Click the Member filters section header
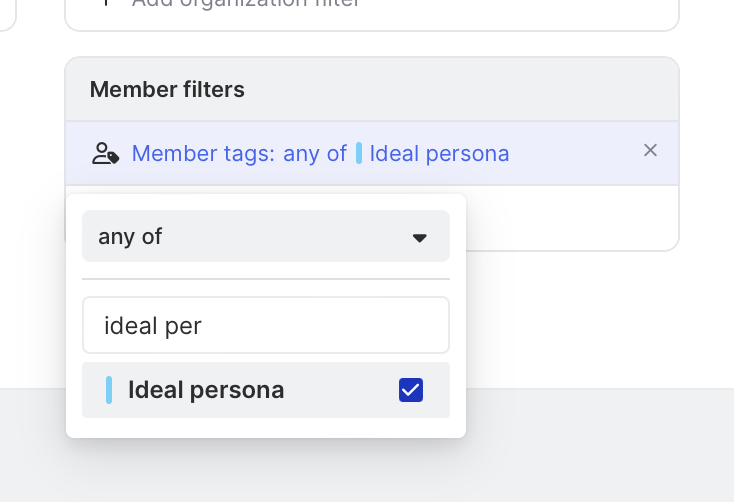734x502 pixels. pyautogui.click(x=167, y=89)
